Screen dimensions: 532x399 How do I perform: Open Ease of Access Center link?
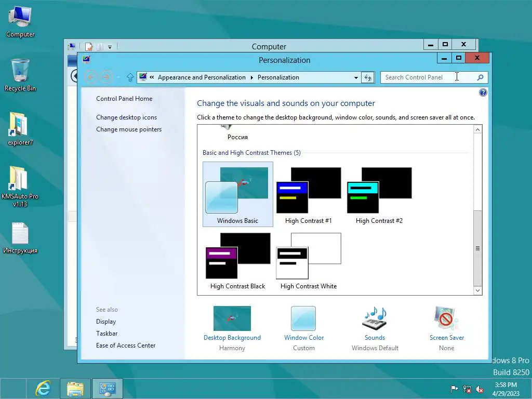pyautogui.click(x=126, y=345)
